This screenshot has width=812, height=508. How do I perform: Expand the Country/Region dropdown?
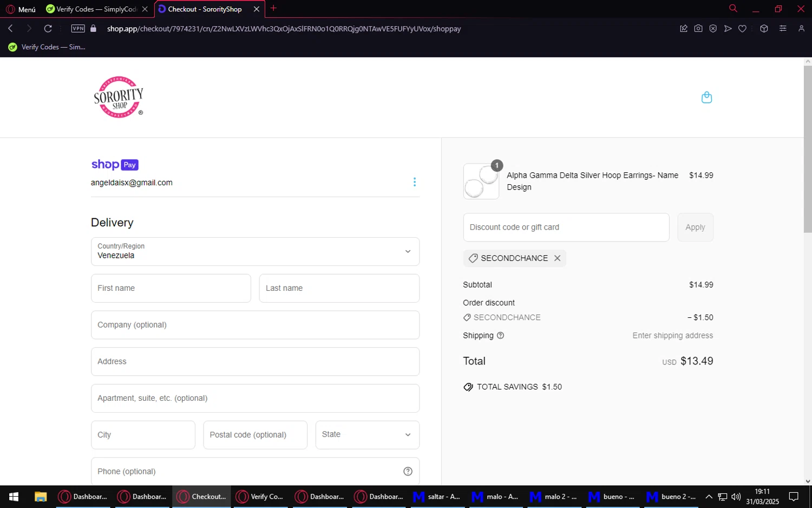point(255,251)
